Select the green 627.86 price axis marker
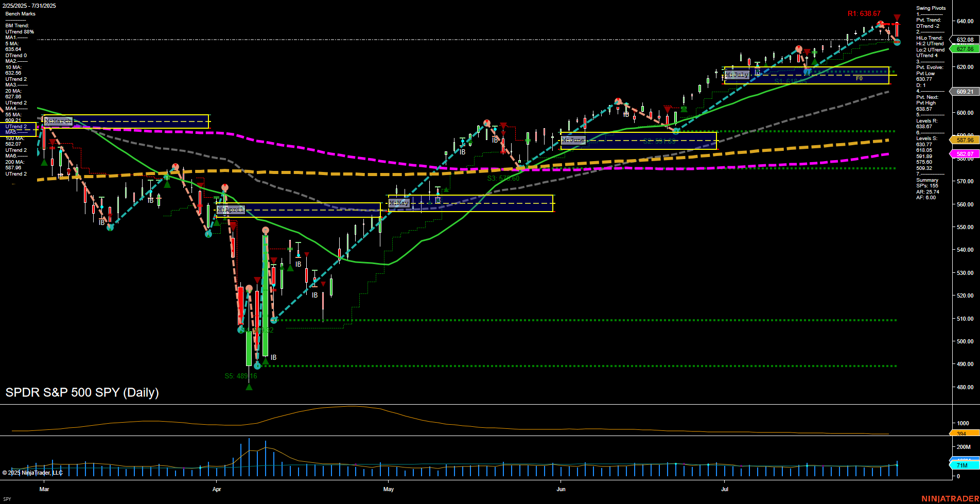Image resolution: width=980 pixels, height=504 pixels. coord(965,49)
